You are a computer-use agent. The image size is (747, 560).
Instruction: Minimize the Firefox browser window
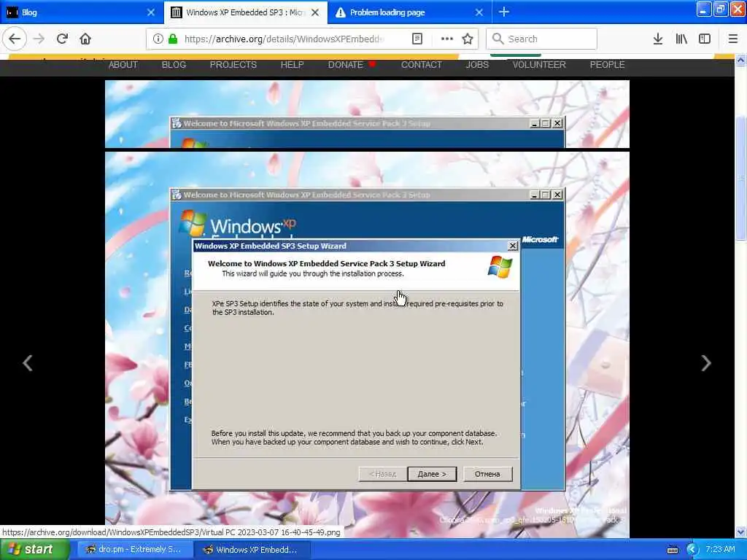pyautogui.click(x=704, y=9)
